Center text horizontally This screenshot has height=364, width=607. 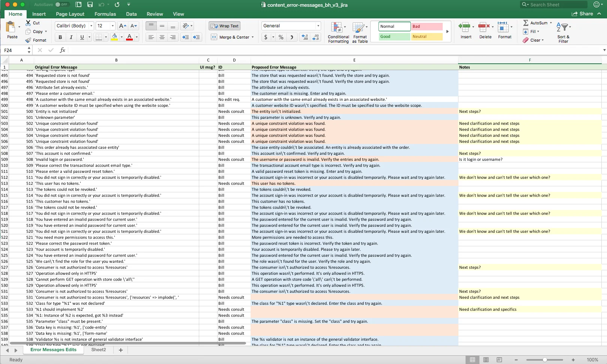coord(162,37)
